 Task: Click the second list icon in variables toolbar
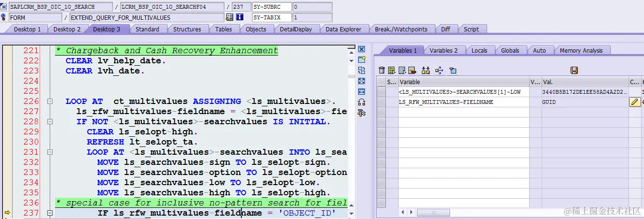pyautogui.click(x=402, y=71)
